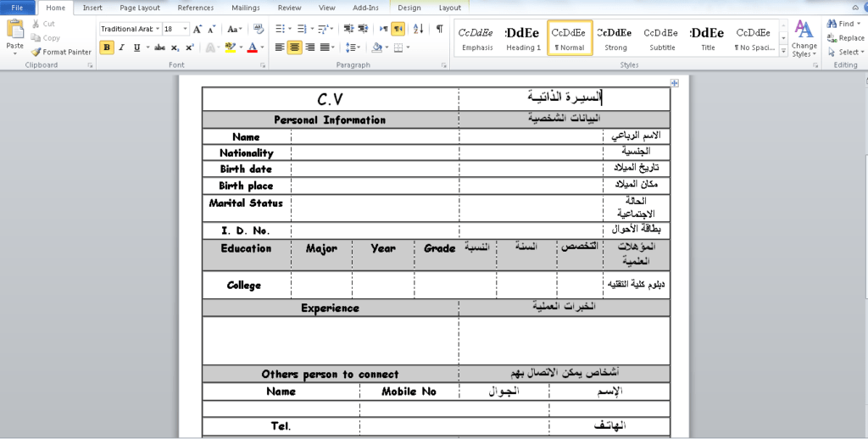The width and height of the screenshot is (868, 439).
Task: Open the Mailings tab
Action: 246,8
